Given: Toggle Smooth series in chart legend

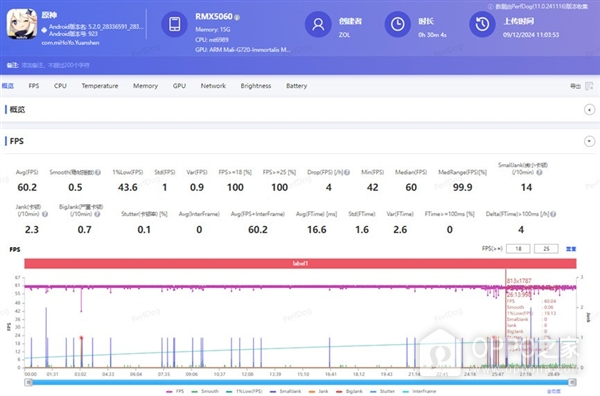Looking at the screenshot, I should 205,391.
